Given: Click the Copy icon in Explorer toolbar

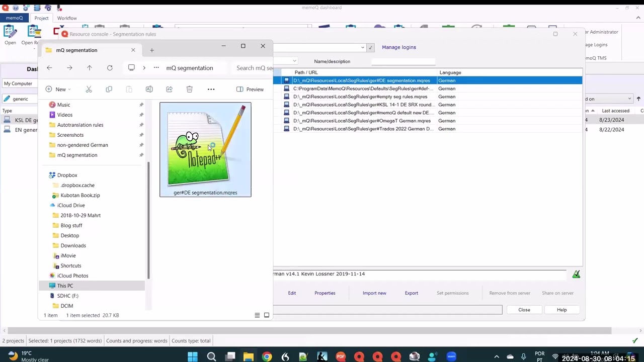Looking at the screenshot, I should tap(109, 89).
